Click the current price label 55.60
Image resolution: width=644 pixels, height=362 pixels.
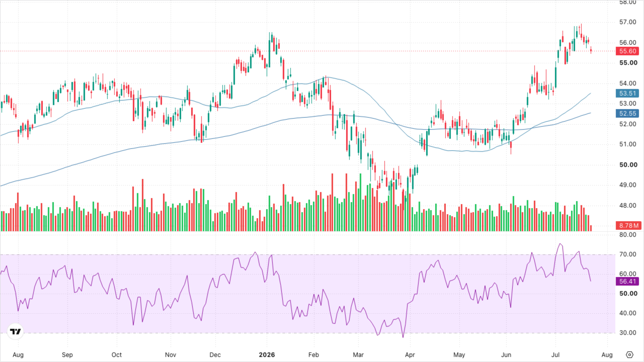pyautogui.click(x=627, y=51)
